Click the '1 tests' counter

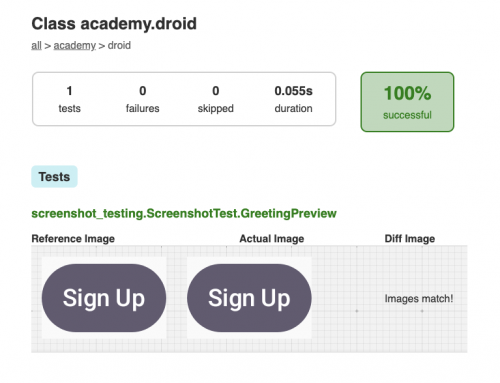click(x=69, y=99)
